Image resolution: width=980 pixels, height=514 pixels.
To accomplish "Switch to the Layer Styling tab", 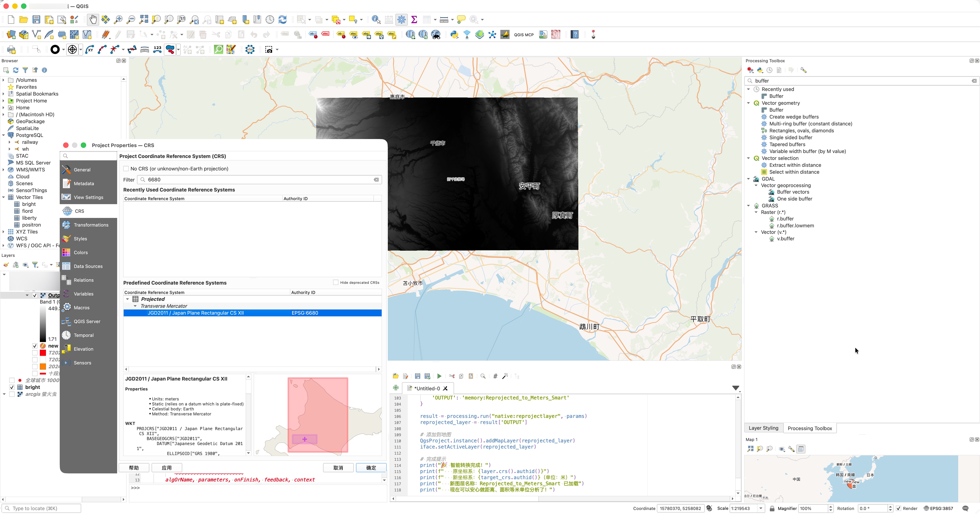I will 763,428.
